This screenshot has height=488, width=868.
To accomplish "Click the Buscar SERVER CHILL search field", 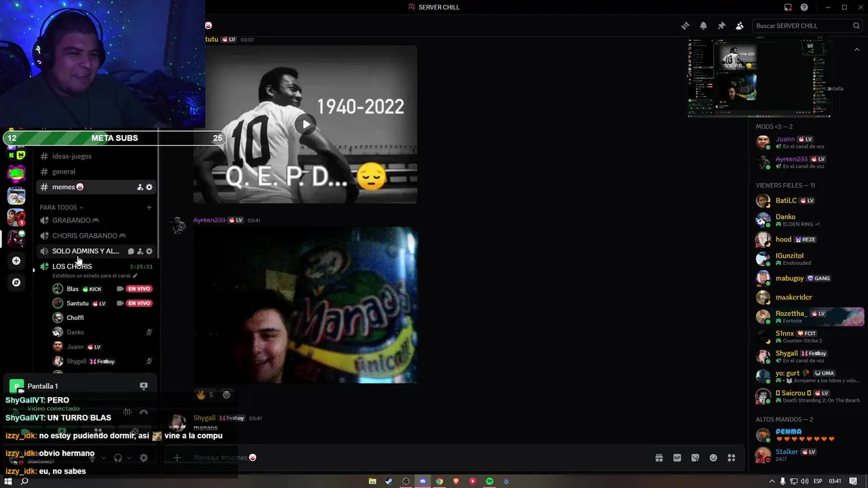I will [807, 26].
